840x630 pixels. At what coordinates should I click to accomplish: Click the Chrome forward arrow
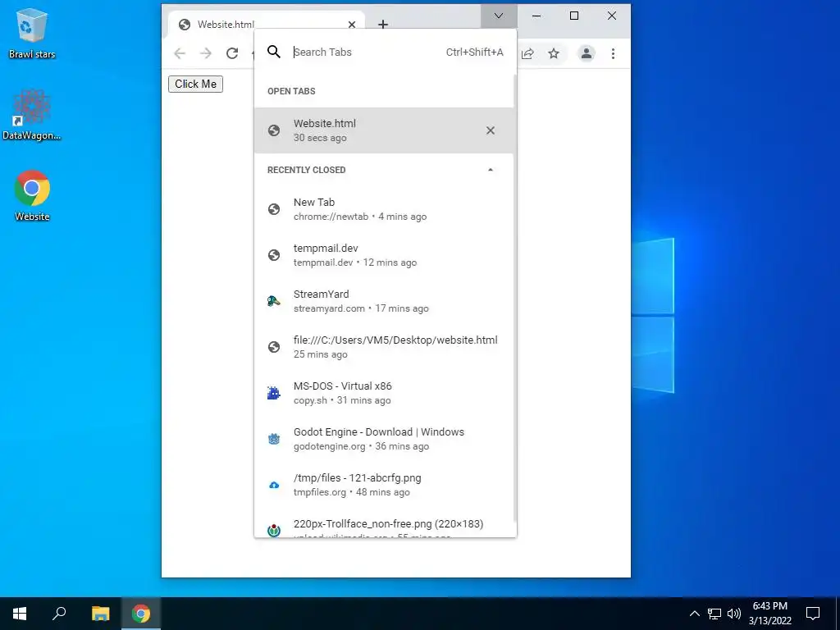tap(206, 53)
